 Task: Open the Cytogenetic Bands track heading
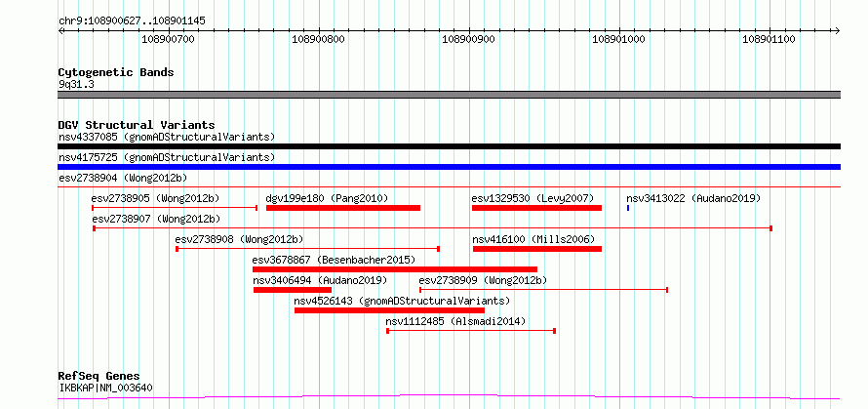[x=116, y=72]
